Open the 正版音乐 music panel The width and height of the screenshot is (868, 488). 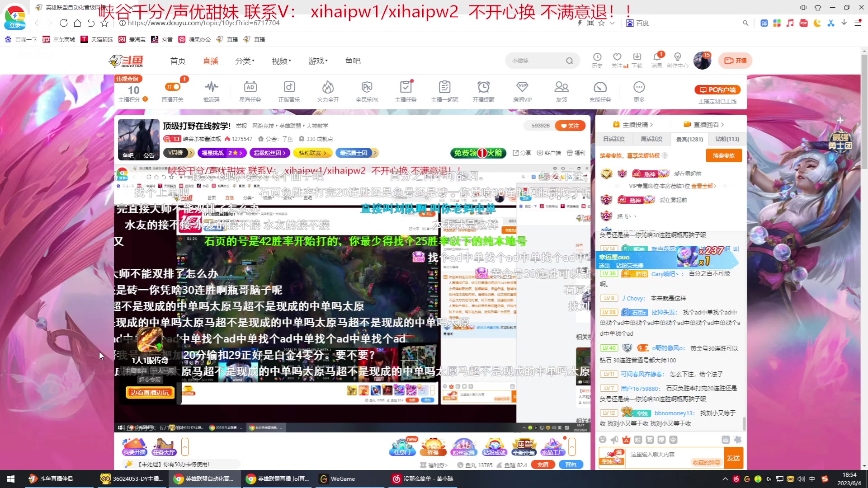click(x=289, y=90)
